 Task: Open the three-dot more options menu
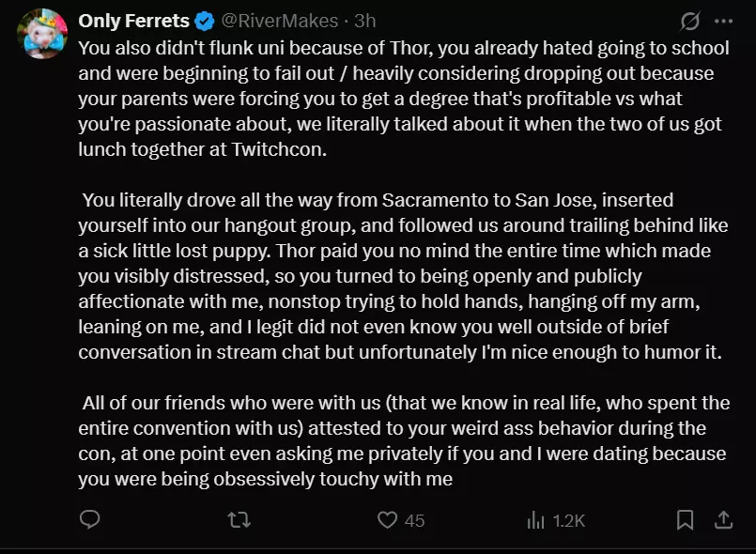(724, 22)
